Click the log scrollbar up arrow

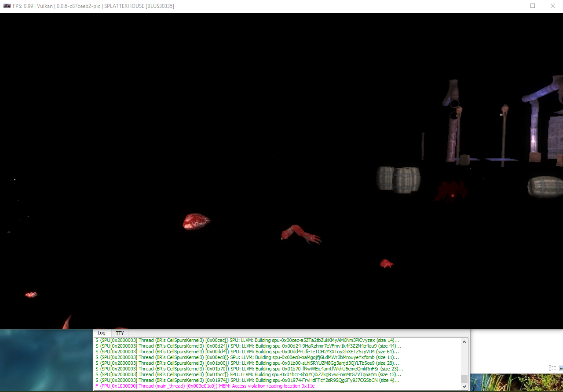[464, 341]
